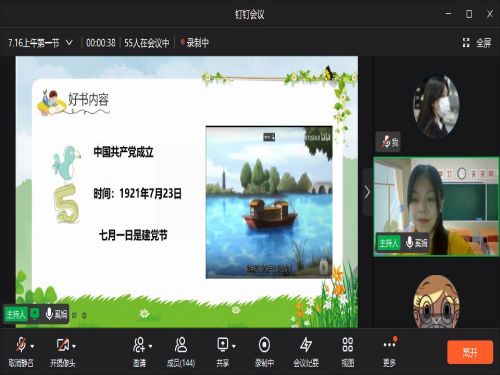Select the host's video thumbnail
Viewport: 500px width, 375px height.
[436, 207]
